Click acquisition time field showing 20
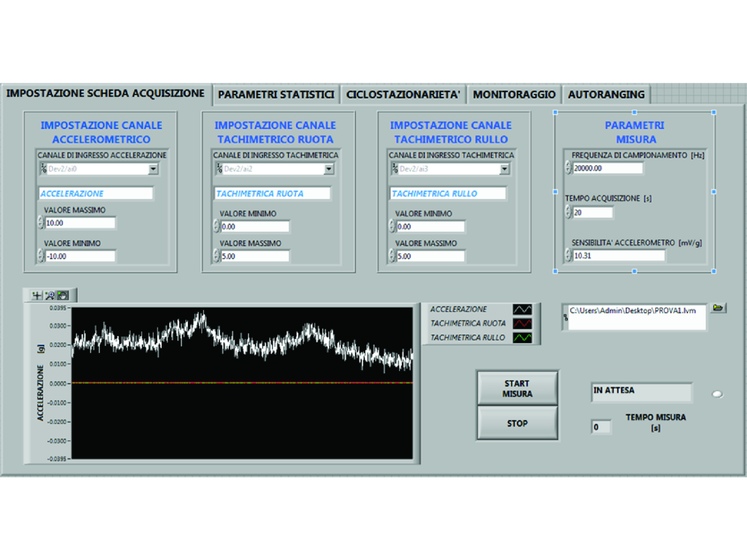This screenshot has width=747, height=560. (x=592, y=212)
